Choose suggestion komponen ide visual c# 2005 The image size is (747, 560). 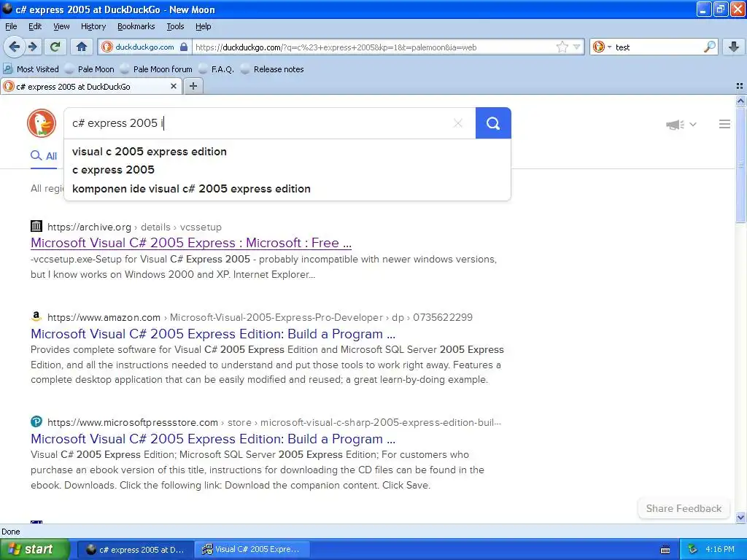287,189
